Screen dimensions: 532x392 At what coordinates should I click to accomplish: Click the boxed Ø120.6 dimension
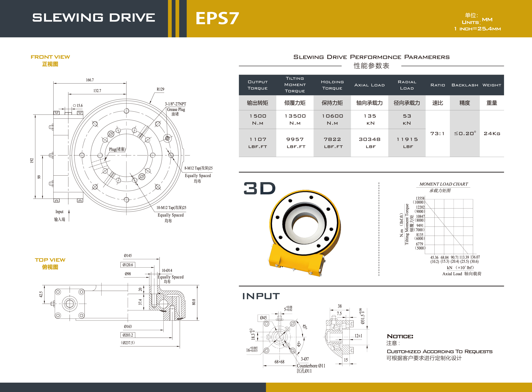[128, 265]
